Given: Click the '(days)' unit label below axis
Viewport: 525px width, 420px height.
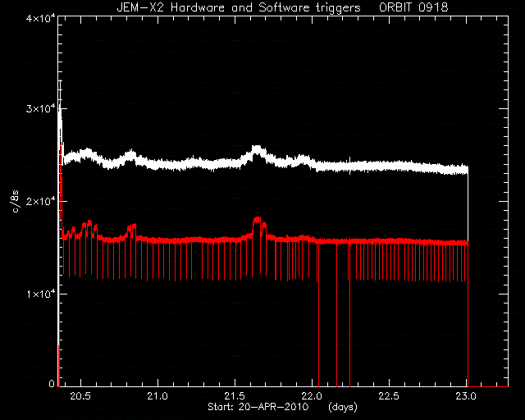Looking at the screenshot, I should [343, 407].
